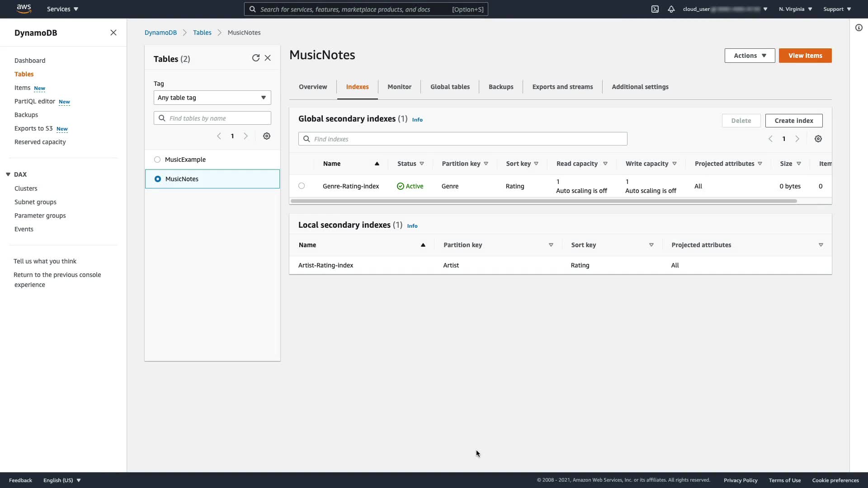Open tables list preferences gear

267,136
